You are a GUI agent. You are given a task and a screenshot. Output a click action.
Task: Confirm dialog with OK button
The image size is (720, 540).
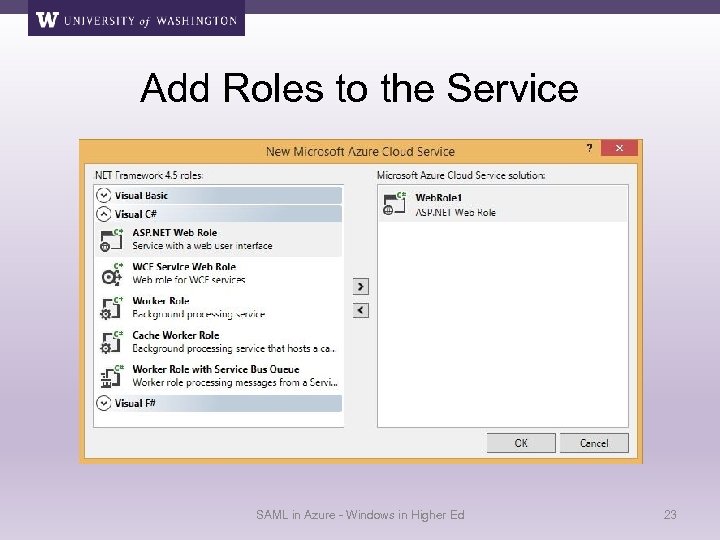(x=521, y=443)
